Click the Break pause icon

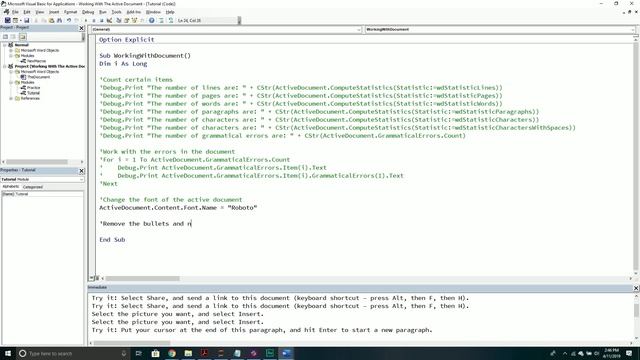(x=94, y=20)
